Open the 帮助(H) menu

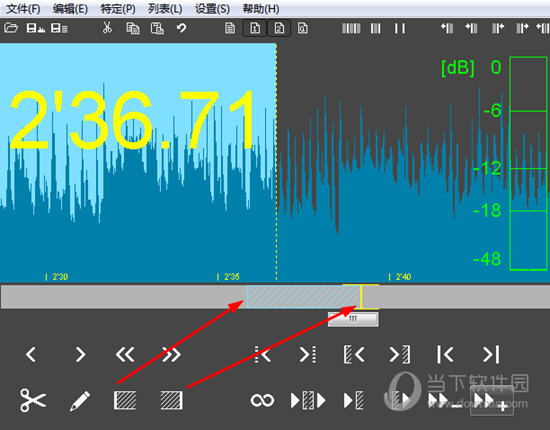coord(261,9)
